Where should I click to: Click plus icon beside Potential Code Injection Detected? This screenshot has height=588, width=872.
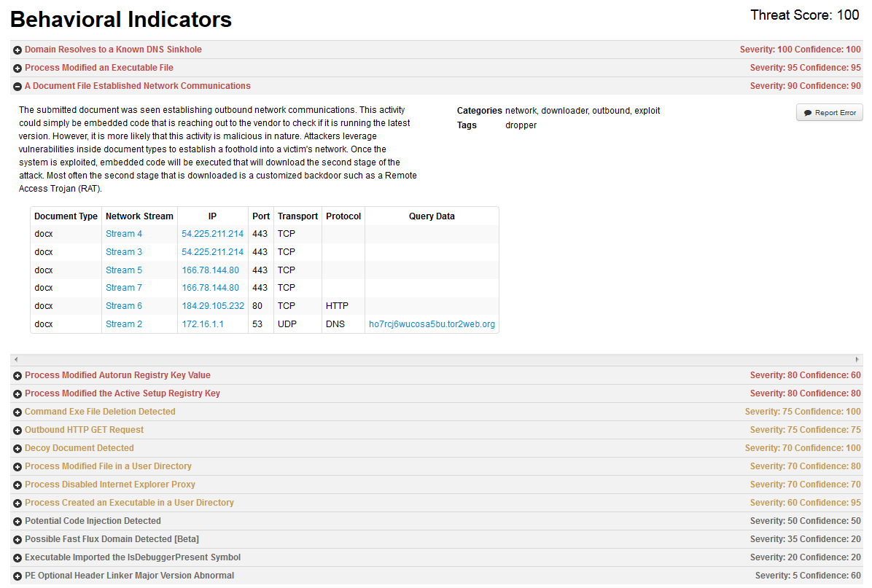(17, 522)
